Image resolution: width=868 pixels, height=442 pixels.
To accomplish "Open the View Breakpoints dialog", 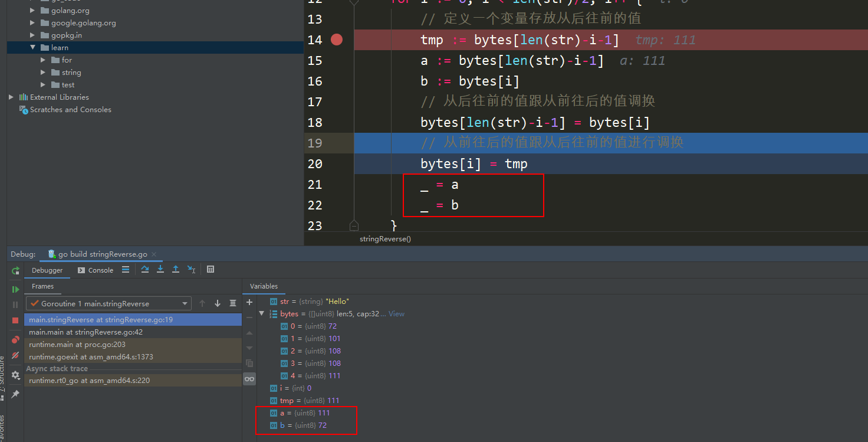I will tap(16, 339).
